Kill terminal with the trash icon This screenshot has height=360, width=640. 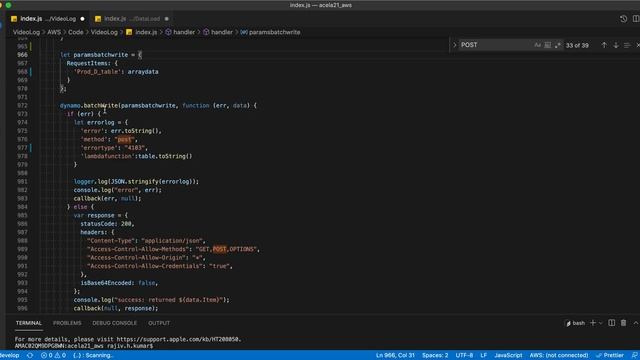623,323
